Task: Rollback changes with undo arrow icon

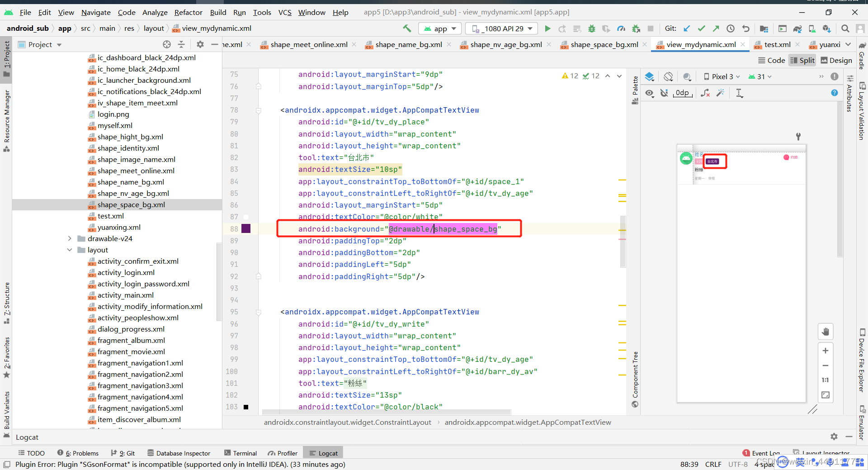Action: pos(745,28)
